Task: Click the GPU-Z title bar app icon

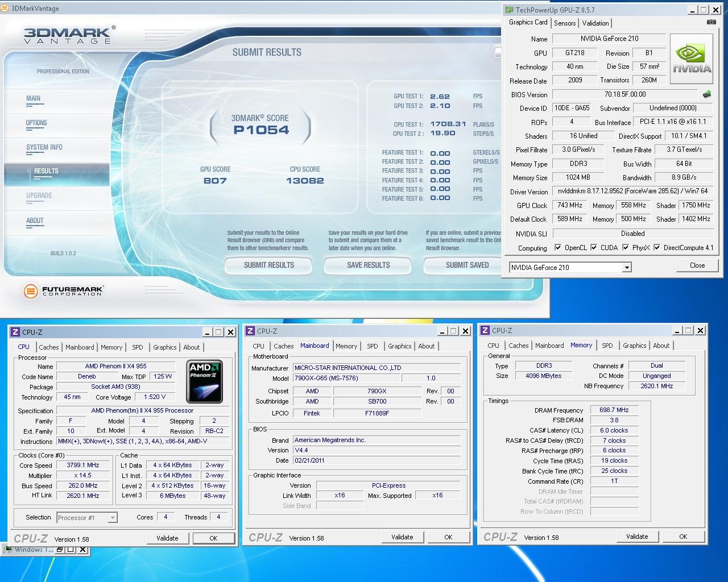Action: 509,10
